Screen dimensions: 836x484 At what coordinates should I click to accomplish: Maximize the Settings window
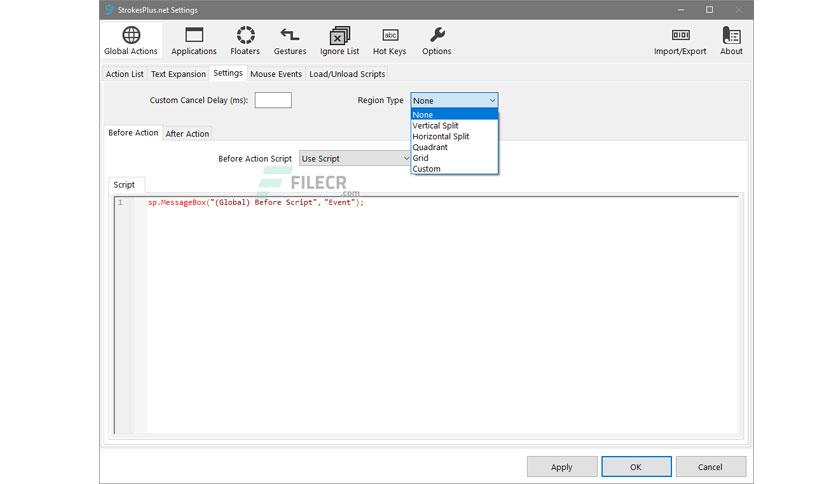point(709,10)
